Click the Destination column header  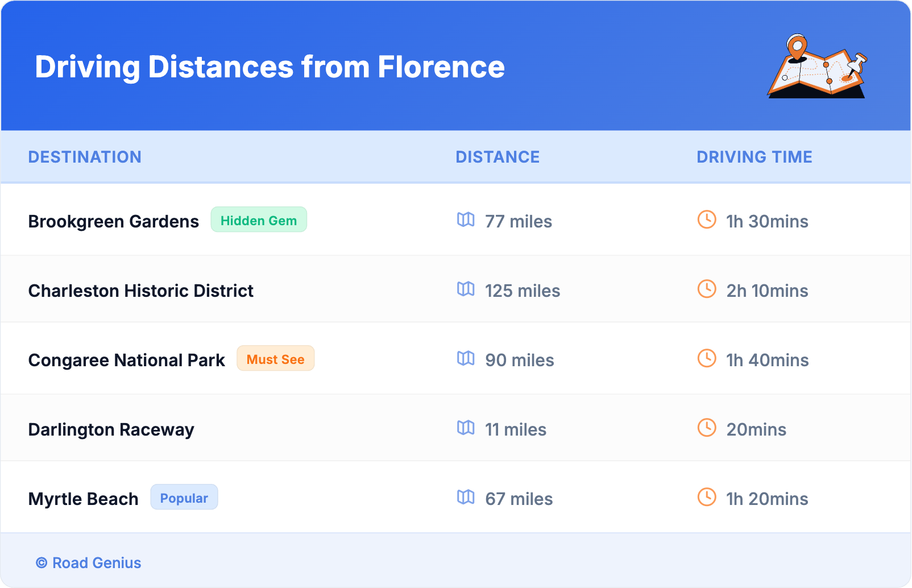coord(85,157)
